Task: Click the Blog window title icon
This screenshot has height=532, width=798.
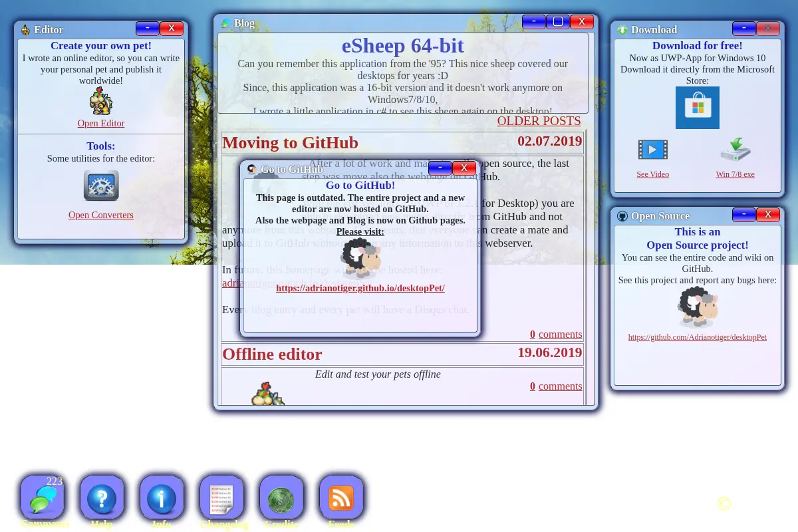Action: pos(226,23)
